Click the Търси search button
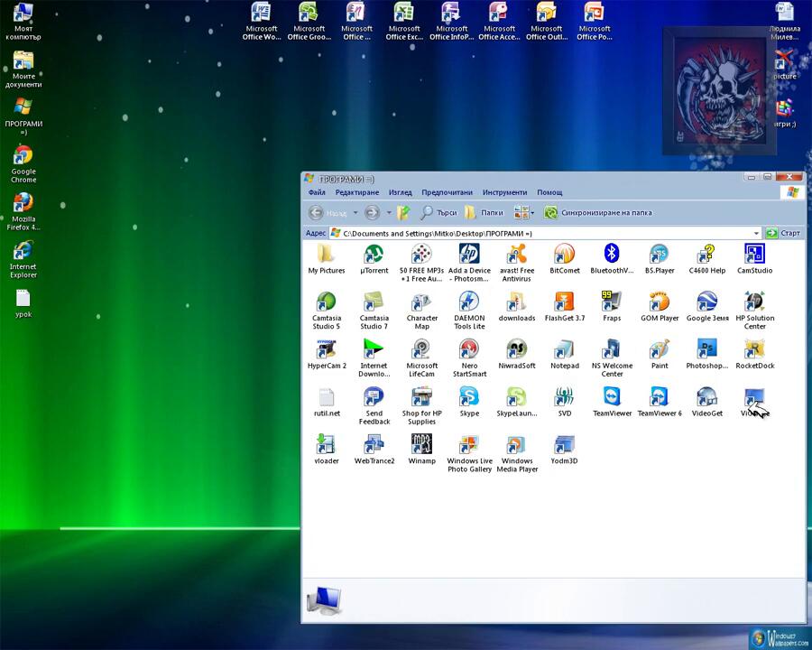 pos(438,213)
